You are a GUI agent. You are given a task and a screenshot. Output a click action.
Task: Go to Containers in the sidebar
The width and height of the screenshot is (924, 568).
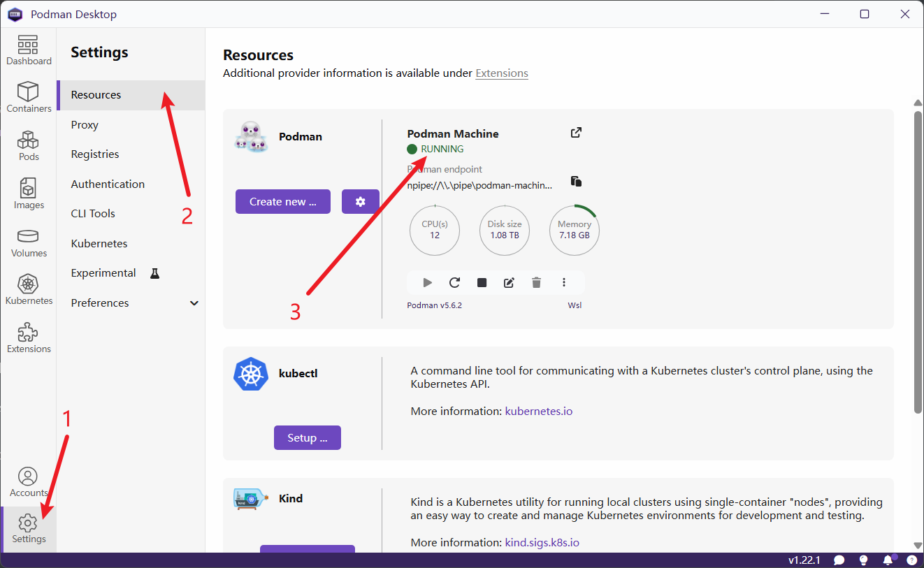click(x=29, y=98)
